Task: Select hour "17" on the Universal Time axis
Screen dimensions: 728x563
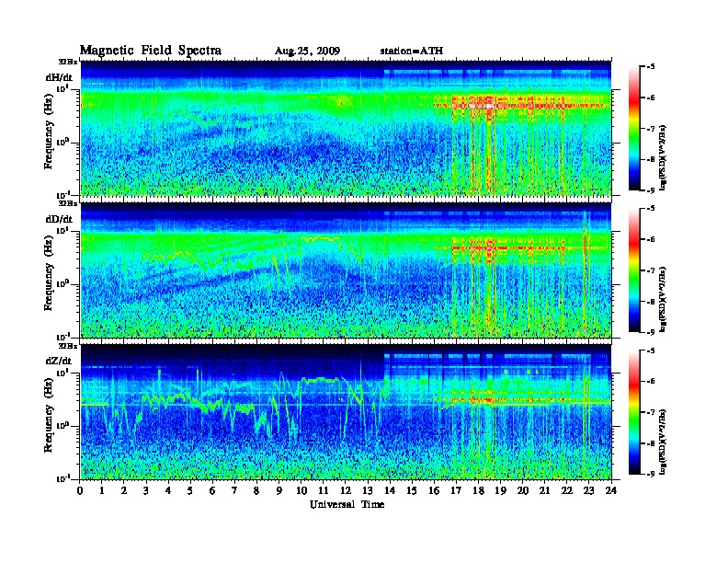Action: click(x=456, y=490)
